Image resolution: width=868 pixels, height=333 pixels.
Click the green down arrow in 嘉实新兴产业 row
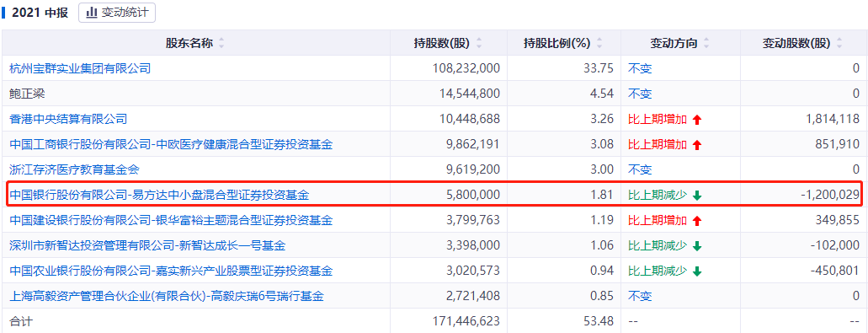click(x=697, y=271)
